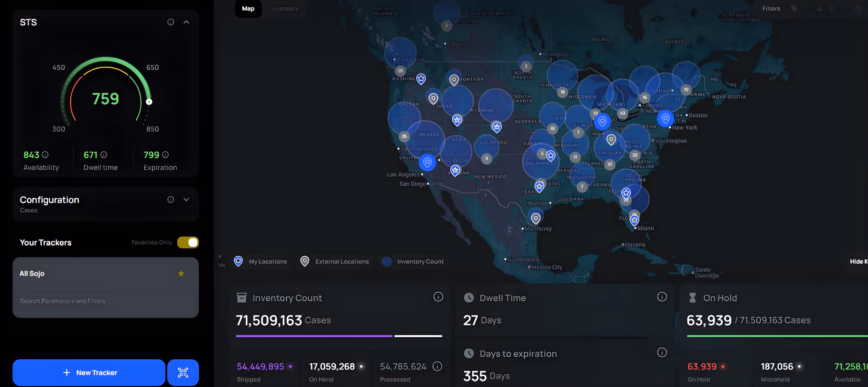Image resolution: width=868 pixels, height=387 pixels.
Task: Unfavorite the All Sojo tracker star
Action: [x=181, y=273]
